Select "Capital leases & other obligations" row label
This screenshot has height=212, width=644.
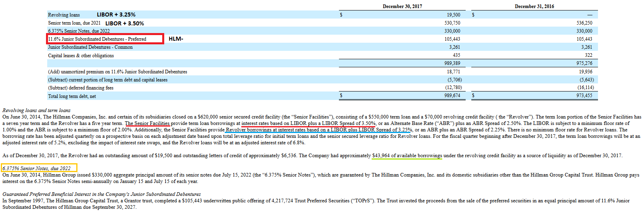81,56
